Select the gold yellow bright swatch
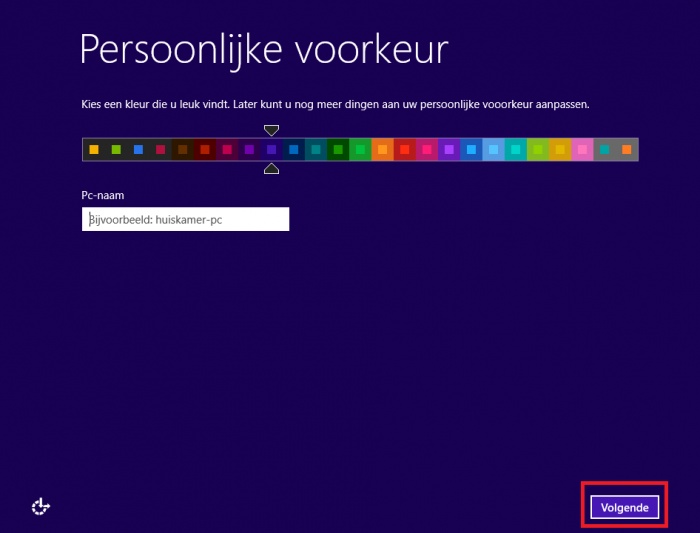 (560, 150)
